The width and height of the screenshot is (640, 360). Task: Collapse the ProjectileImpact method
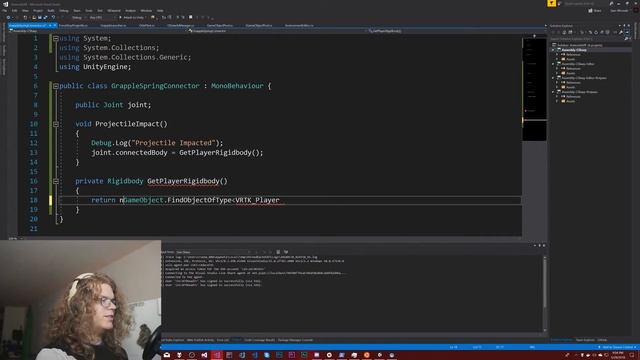click(x=56, y=124)
